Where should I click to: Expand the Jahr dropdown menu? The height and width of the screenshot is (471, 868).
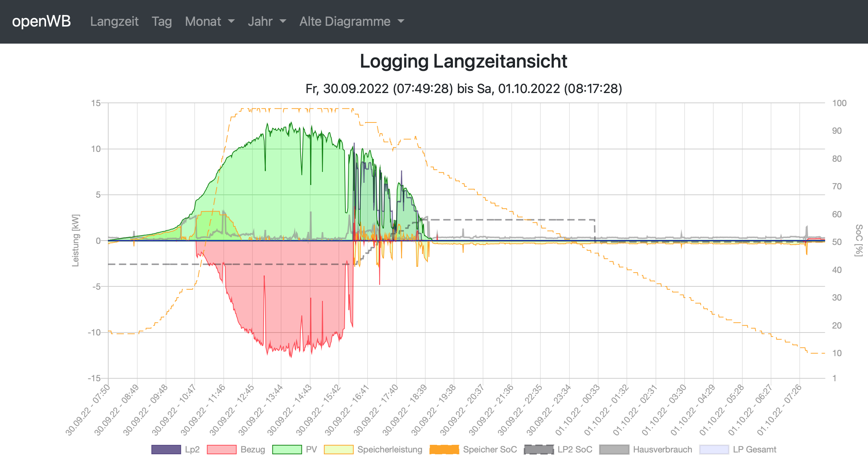tap(267, 21)
